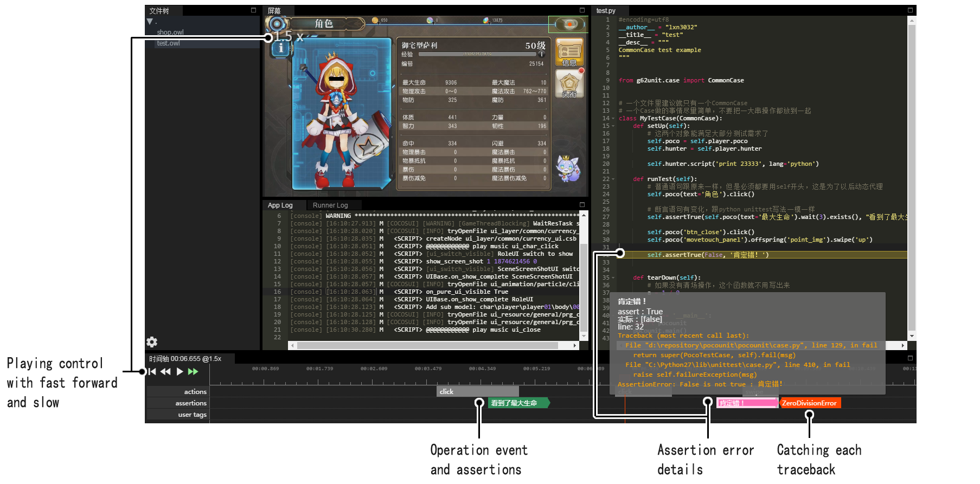980x484 pixels.
Task: Select the green 看到了最大生命 assertion marker
Action: (x=519, y=403)
